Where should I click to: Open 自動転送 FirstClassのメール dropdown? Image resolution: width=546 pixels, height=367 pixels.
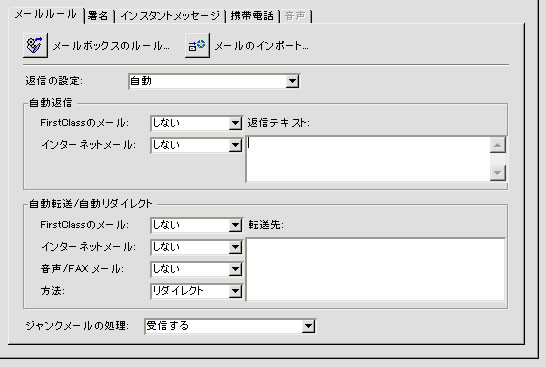[x=196, y=225]
